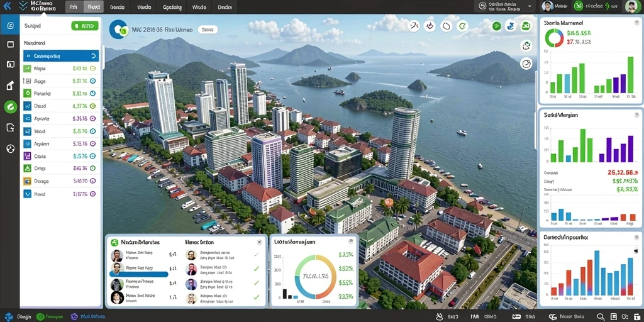Click the white pill button beside map title
This screenshot has width=644, height=322.
(x=208, y=30)
